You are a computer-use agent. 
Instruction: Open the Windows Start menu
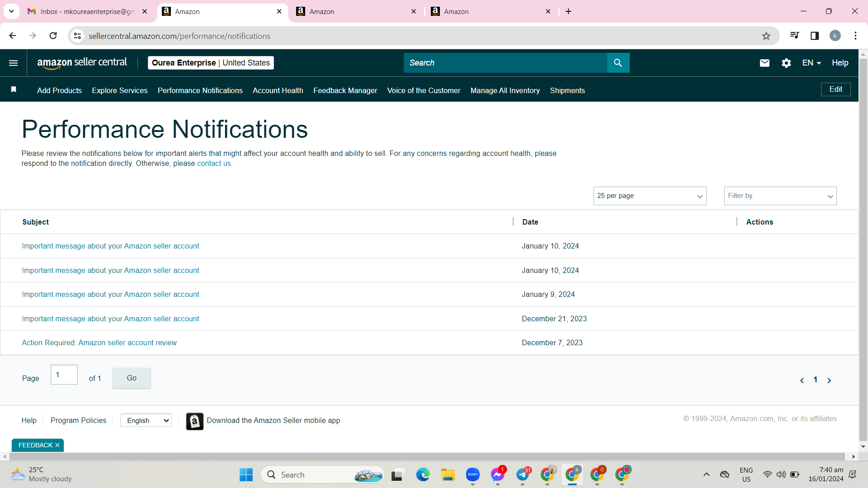(246, 474)
